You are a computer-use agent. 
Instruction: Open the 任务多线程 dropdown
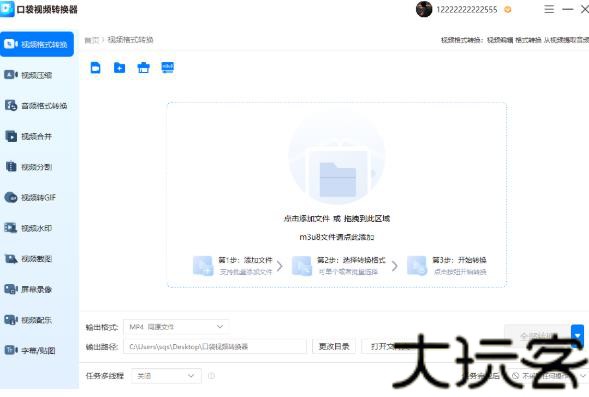[x=166, y=376]
